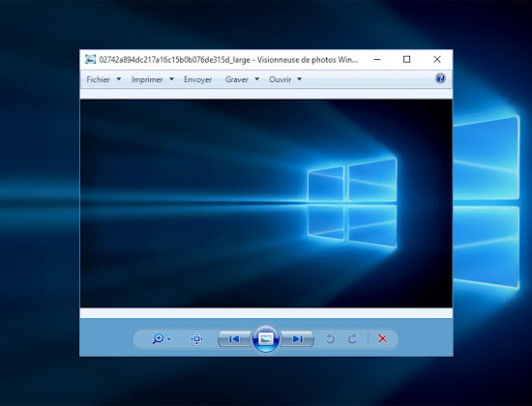
Task: Open the small arrow beside zoom magnifier
Action: 169,339
